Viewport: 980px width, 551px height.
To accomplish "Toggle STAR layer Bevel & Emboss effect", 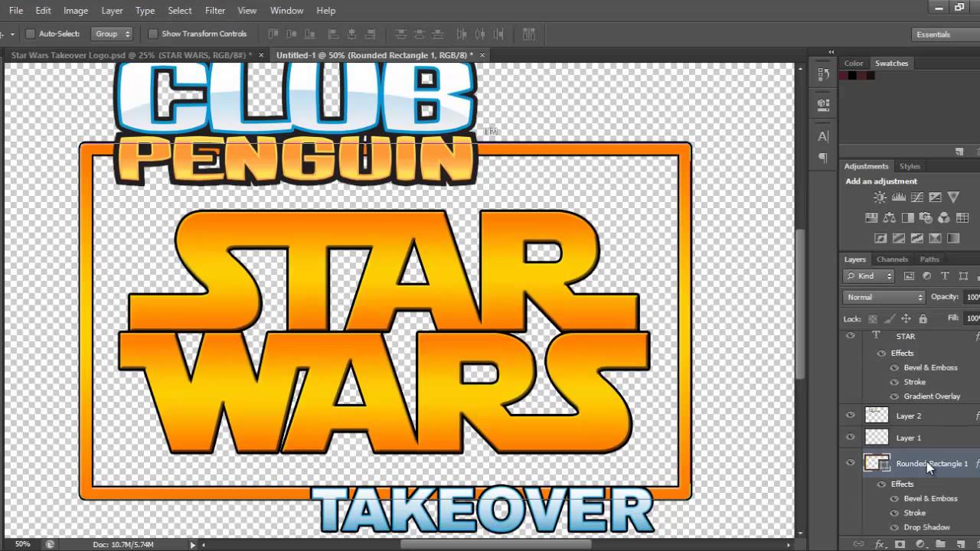I will 894,367.
